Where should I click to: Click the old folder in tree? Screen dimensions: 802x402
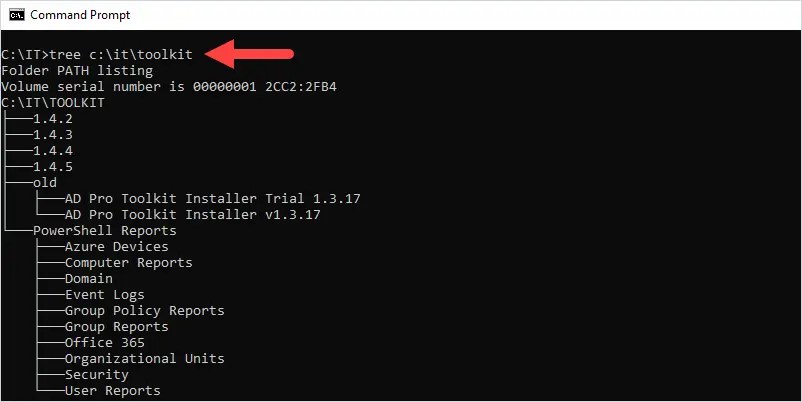(x=45, y=183)
